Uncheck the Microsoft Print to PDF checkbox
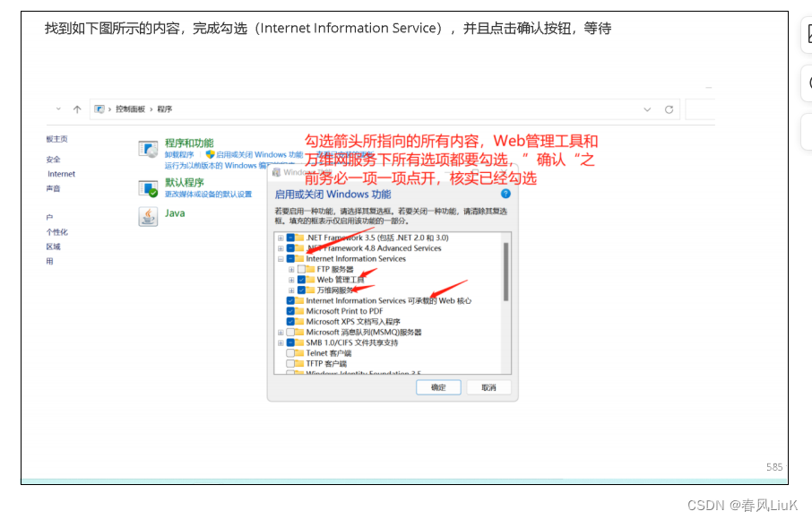Screen dimensions: 812x520 coord(290,311)
